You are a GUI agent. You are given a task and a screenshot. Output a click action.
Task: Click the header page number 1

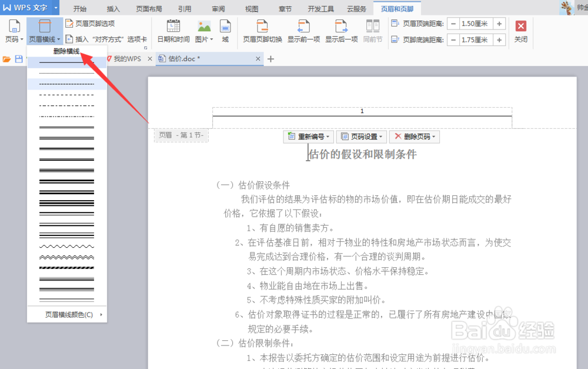click(x=362, y=111)
